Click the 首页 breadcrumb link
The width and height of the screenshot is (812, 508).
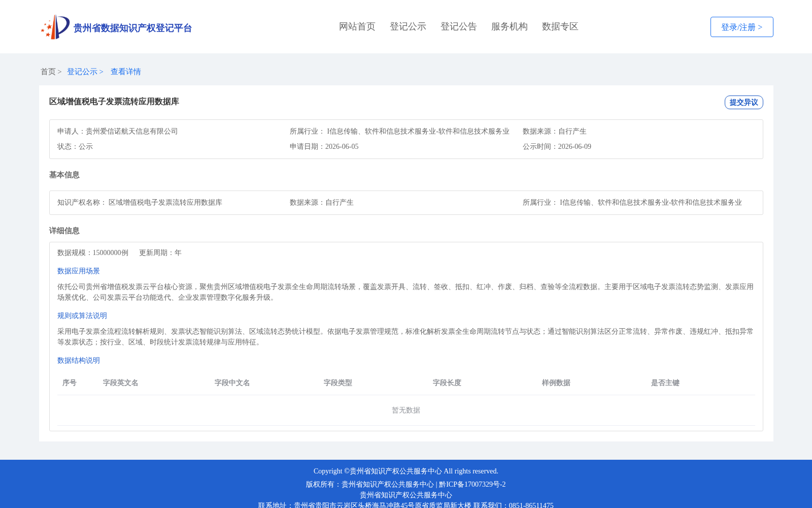pos(48,72)
